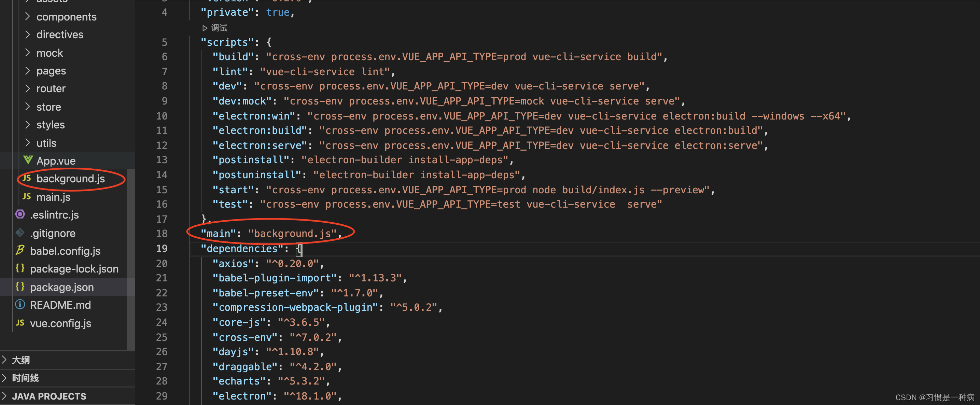Open the mock folder

50,53
